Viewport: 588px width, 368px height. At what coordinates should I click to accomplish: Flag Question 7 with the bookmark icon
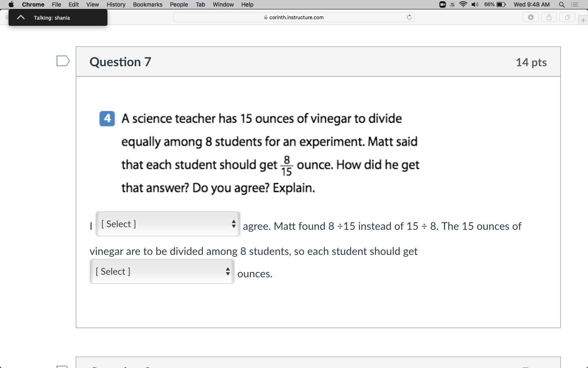(63, 61)
